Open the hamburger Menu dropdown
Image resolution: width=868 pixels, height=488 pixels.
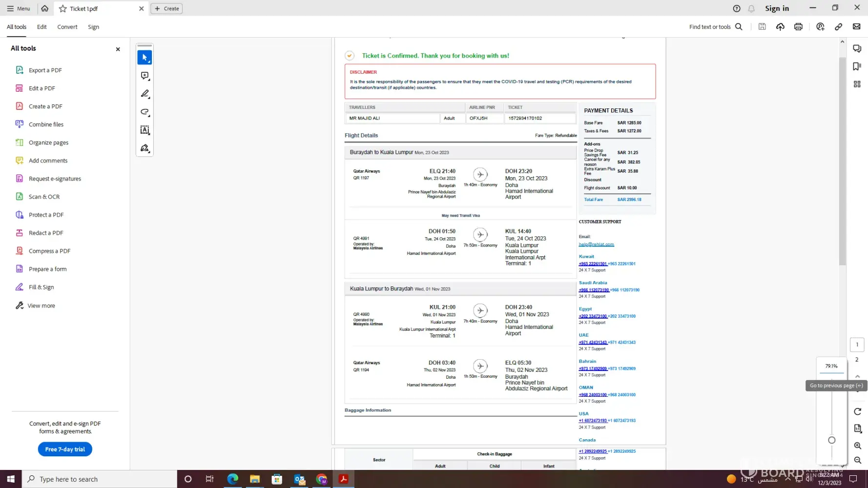pos(19,9)
